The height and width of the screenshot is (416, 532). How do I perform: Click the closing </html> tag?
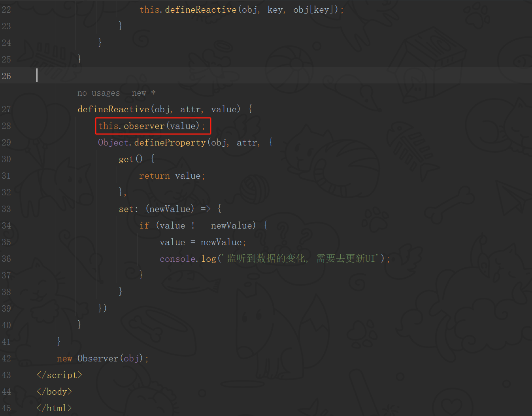tap(54, 408)
